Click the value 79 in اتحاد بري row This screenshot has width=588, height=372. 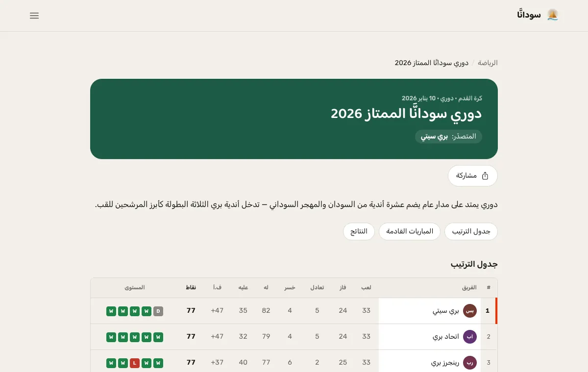pos(266,337)
